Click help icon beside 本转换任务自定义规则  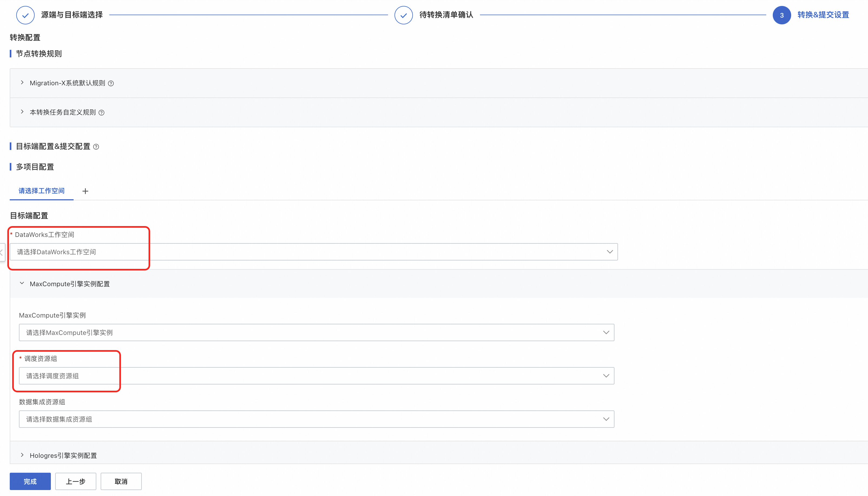[x=101, y=113]
